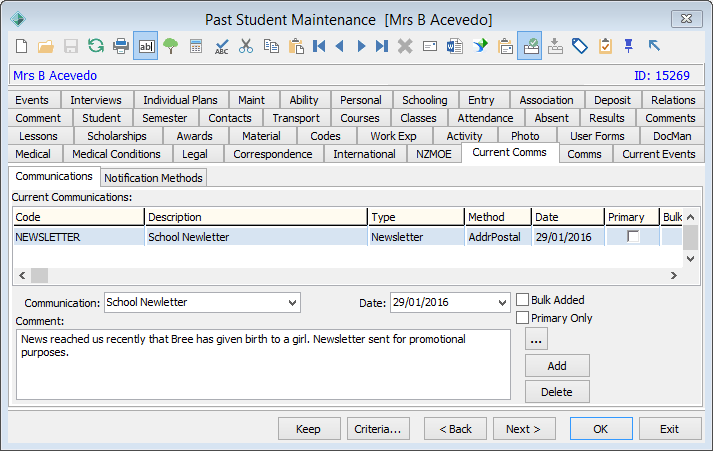This screenshot has width=713, height=451.
Task: Click the green tree icon
Action: [171, 46]
